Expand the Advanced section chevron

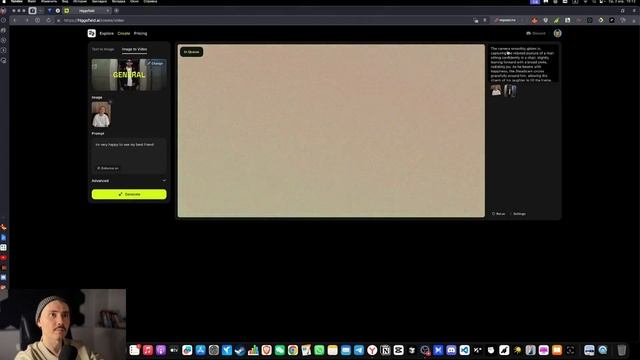[x=164, y=181]
